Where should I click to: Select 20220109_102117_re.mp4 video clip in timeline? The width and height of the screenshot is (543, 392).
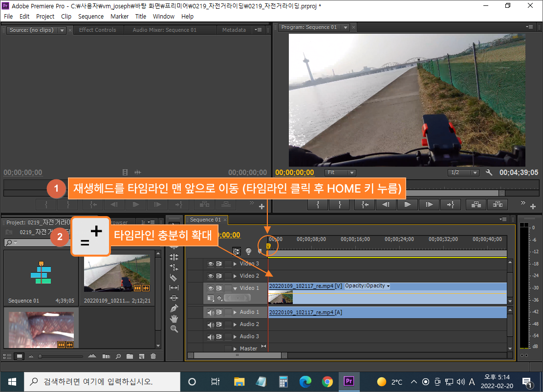[388, 293]
